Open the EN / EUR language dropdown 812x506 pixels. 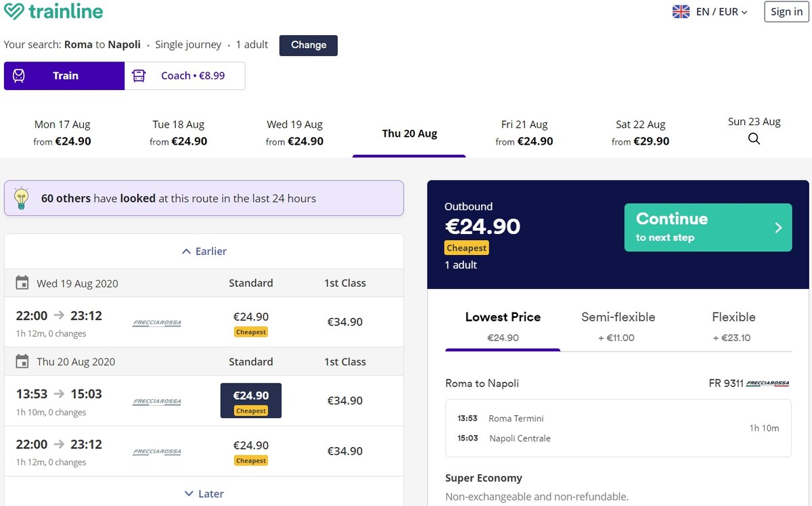click(x=721, y=11)
